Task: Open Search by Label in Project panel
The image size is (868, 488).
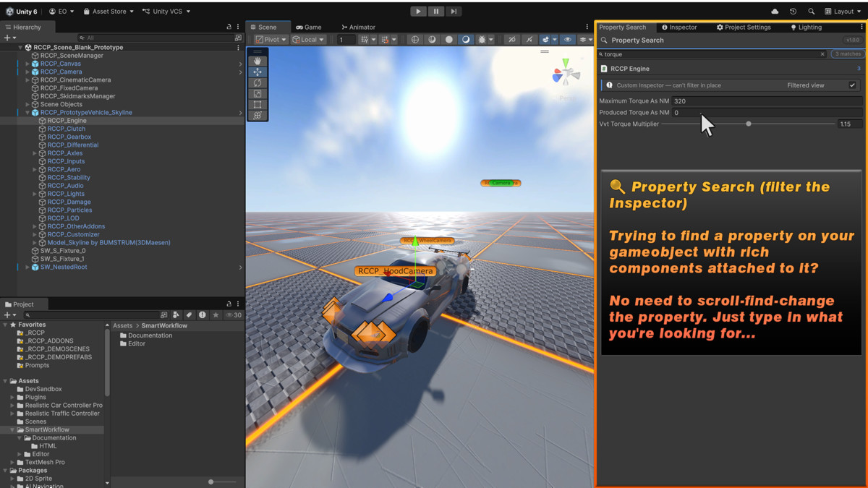Action: pos(189,315)
